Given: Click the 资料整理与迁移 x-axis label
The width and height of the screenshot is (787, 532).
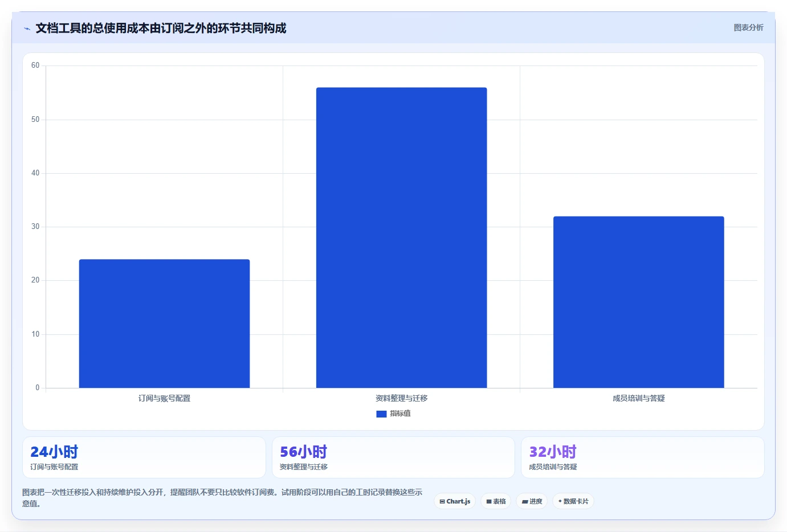Looking at the screenshot, I should point(401,398).
